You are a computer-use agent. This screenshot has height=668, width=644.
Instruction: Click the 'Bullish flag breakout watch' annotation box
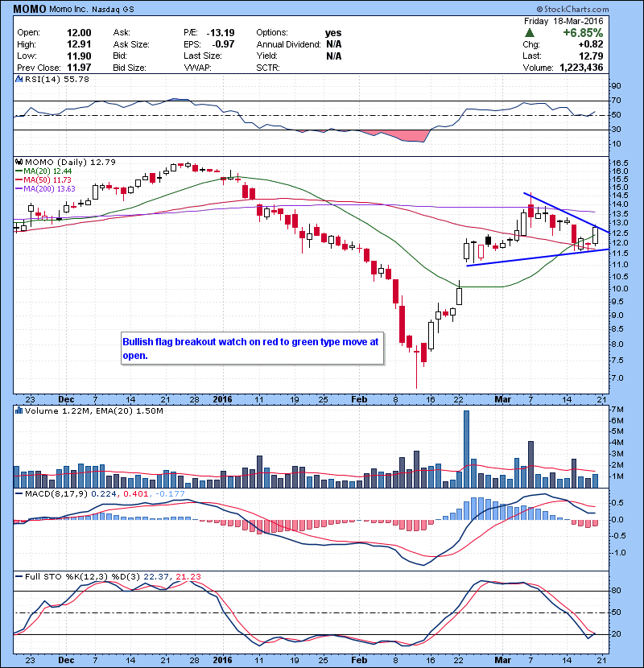[x=252, y=348]
